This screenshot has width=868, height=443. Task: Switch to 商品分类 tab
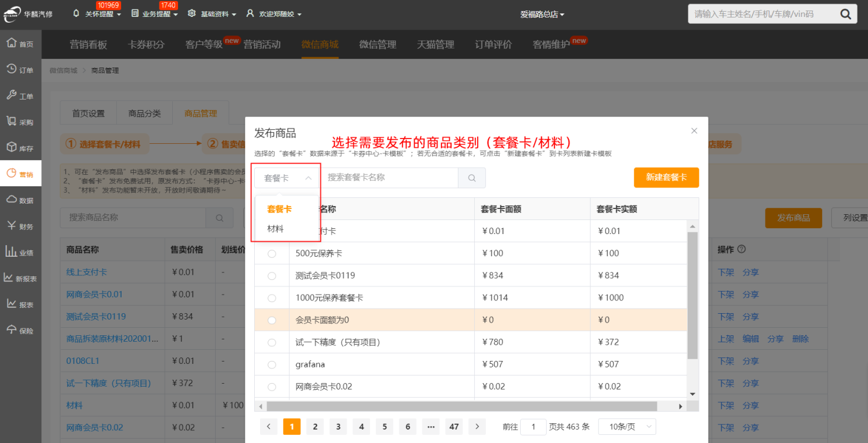[145, 114]
